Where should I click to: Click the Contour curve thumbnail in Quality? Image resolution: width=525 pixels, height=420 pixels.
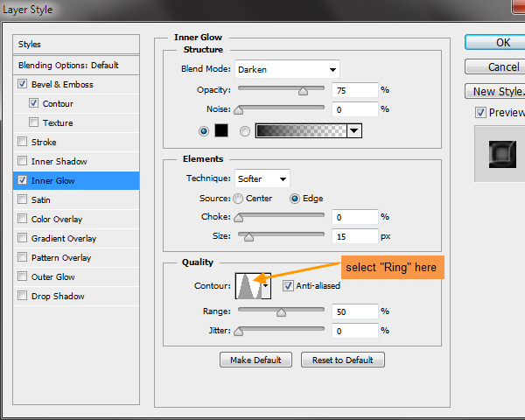[x=248, y=285]
